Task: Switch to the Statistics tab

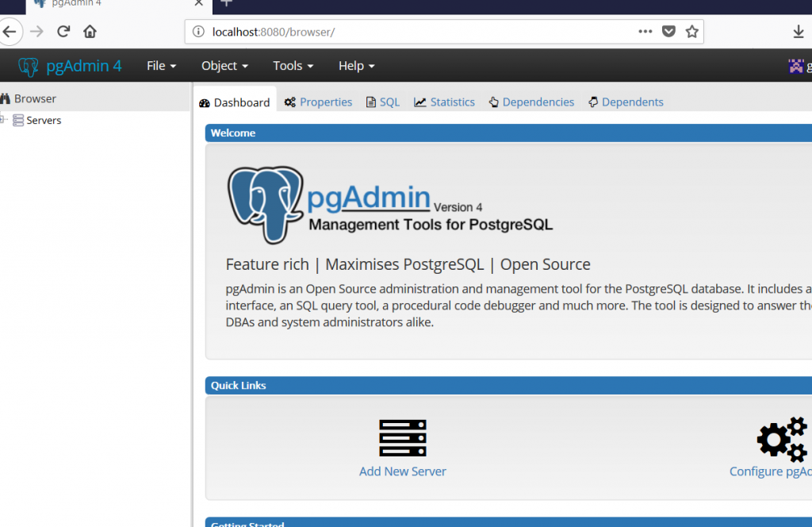Action: 444,102
